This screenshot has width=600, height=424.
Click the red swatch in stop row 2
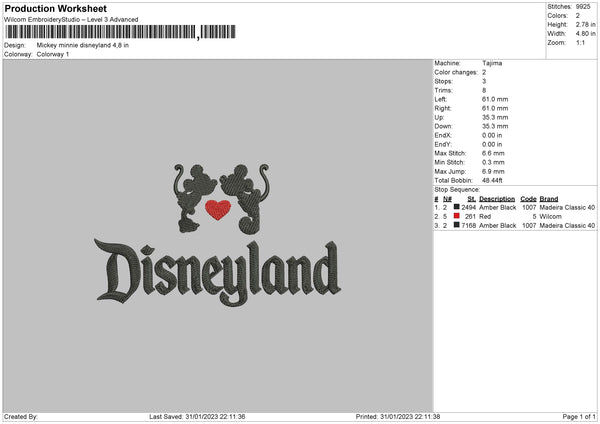(457, 216)
